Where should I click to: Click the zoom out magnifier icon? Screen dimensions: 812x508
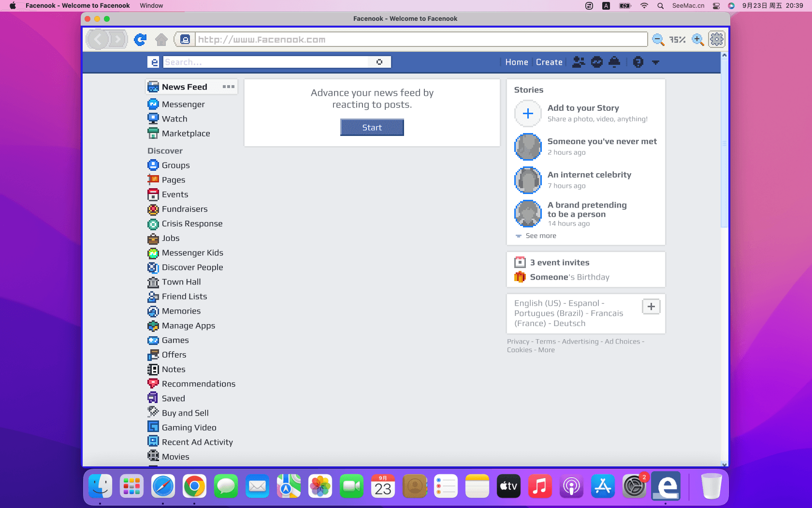tap(658, 40)
